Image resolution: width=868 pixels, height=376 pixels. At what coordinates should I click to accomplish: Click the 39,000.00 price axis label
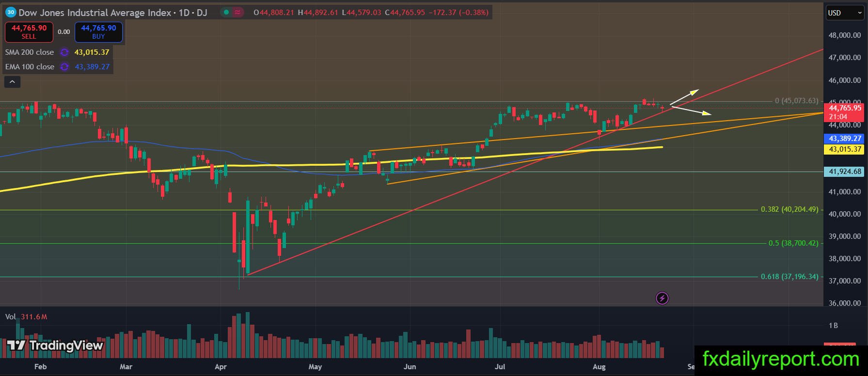845,236
